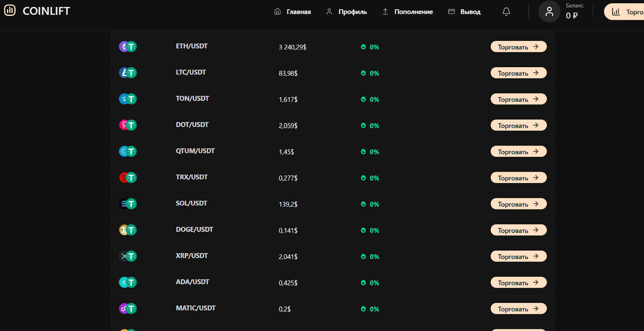Viewport: 644px width, 331px height.
Task: Open the Пополнение deposit page
Action: click(408, 12)
